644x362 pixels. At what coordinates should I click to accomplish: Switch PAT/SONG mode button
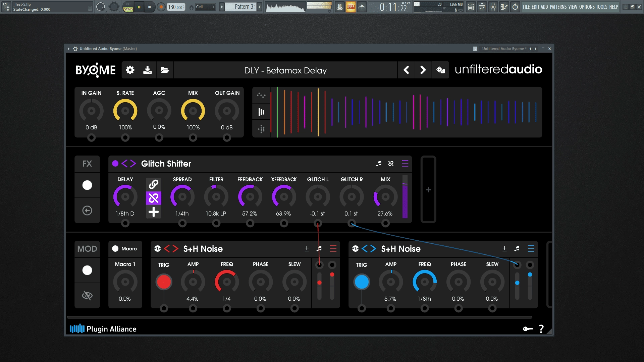[128, 7]
